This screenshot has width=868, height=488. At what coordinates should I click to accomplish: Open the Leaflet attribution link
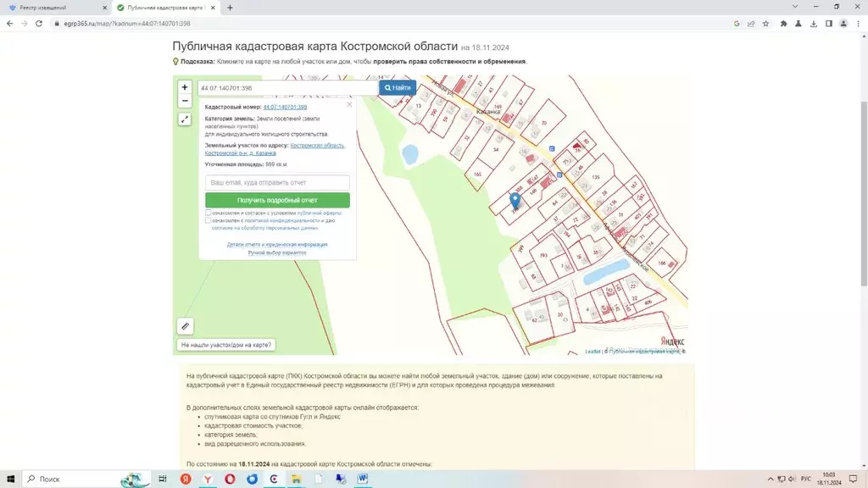tap(593, 352)
